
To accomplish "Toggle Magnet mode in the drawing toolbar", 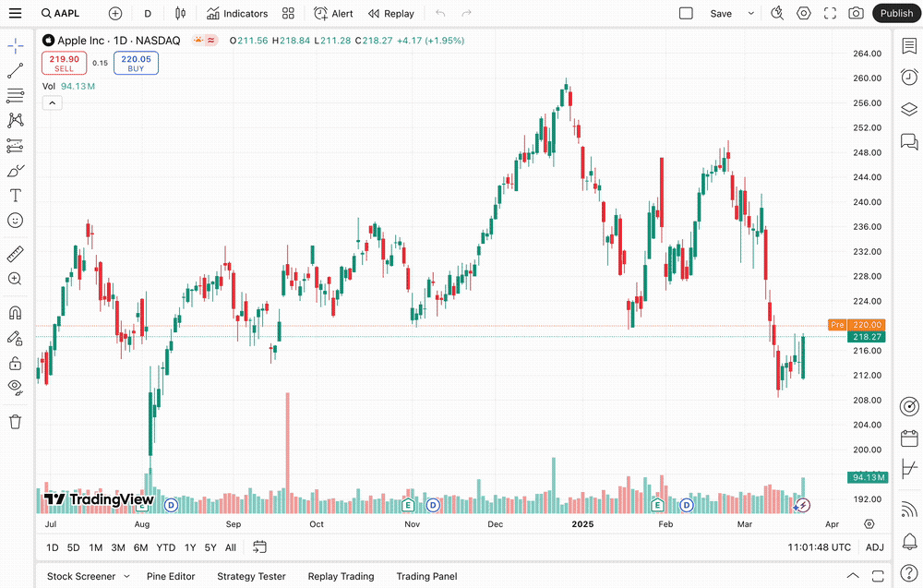I will coord(16,313).
